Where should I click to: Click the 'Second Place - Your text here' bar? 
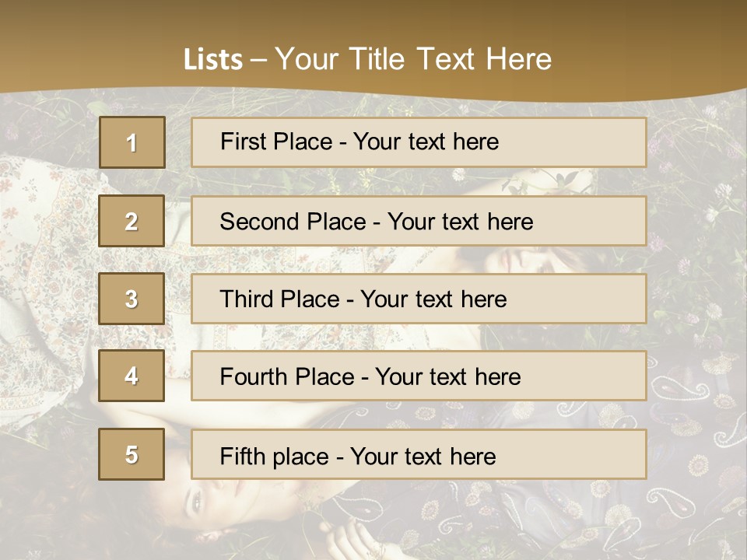click(x=419, y=221)
